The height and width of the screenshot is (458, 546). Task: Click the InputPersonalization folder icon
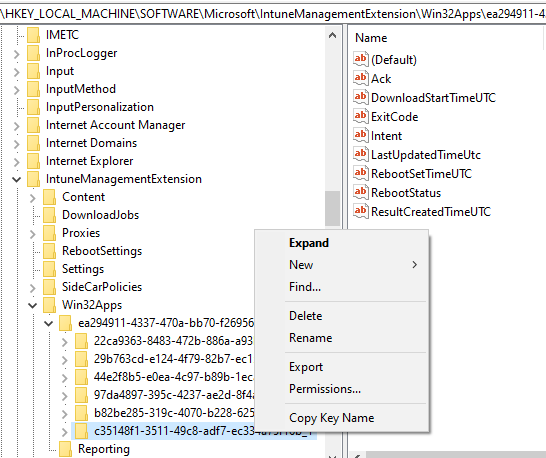pyautogui.click(x=33, y=107)
